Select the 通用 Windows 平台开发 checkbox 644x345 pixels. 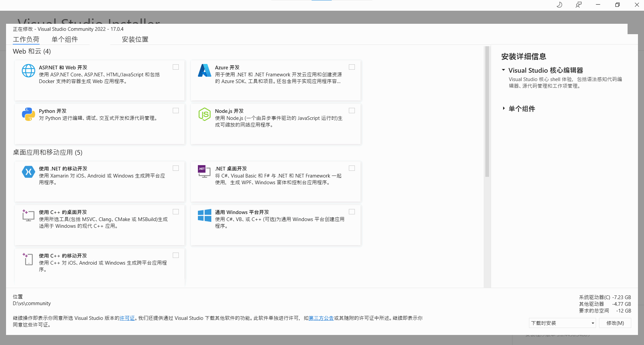coord(352,212)
